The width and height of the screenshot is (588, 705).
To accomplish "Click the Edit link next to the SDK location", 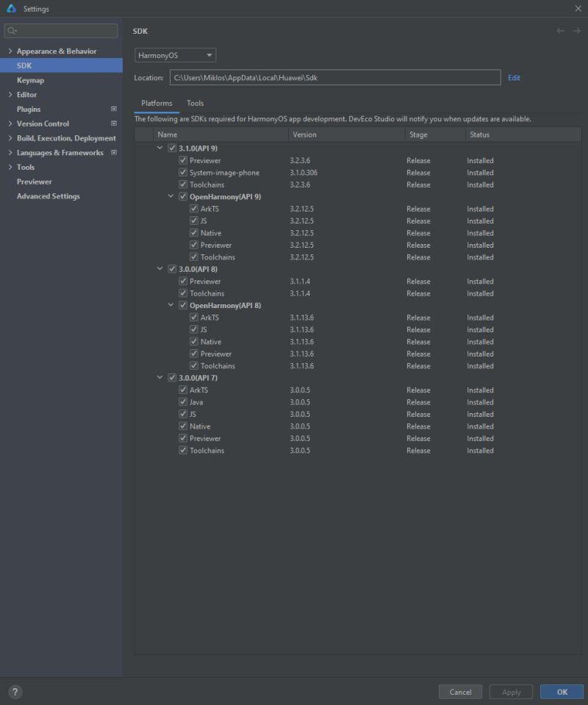I will 513,77.
